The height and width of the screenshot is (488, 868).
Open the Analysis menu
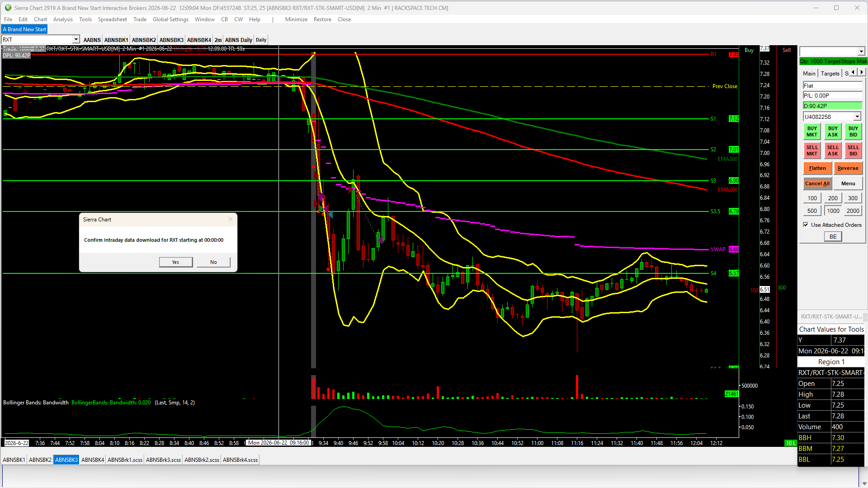click(63, 19)
